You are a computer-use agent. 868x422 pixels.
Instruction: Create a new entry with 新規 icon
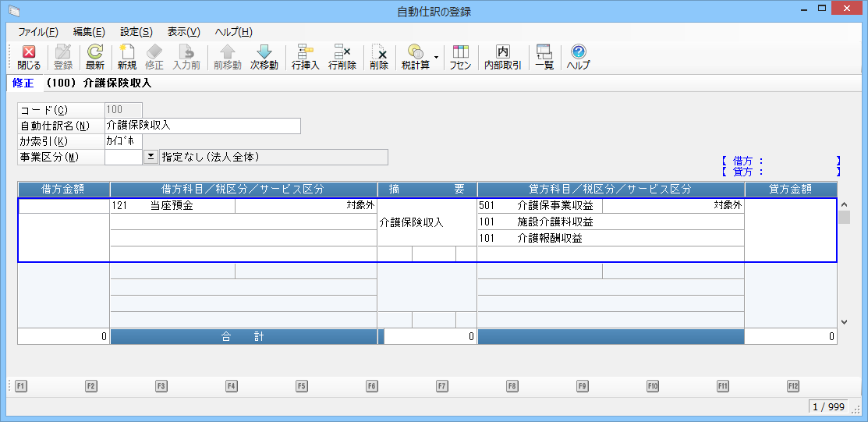point(126,58)
